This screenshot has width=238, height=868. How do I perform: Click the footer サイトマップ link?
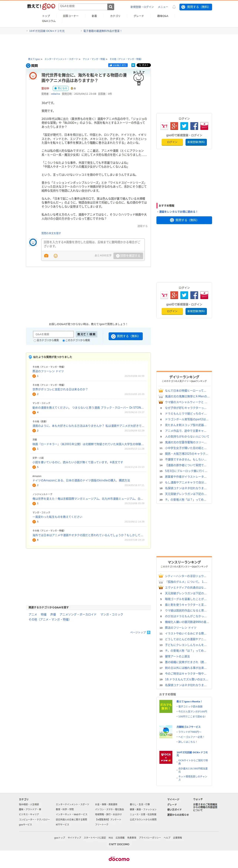click(74, 838)
